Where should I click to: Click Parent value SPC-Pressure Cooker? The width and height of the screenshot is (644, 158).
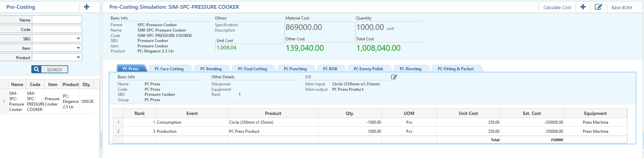(x=157, y=25)
